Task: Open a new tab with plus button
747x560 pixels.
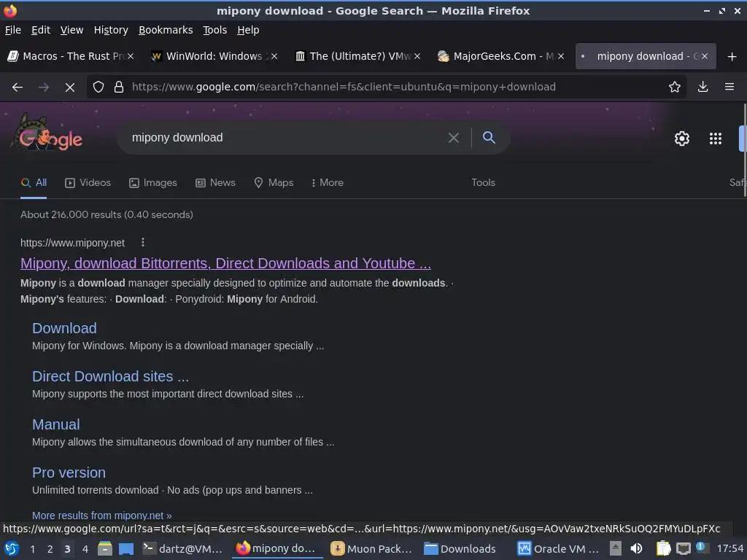Action: (x=732, y=57)
